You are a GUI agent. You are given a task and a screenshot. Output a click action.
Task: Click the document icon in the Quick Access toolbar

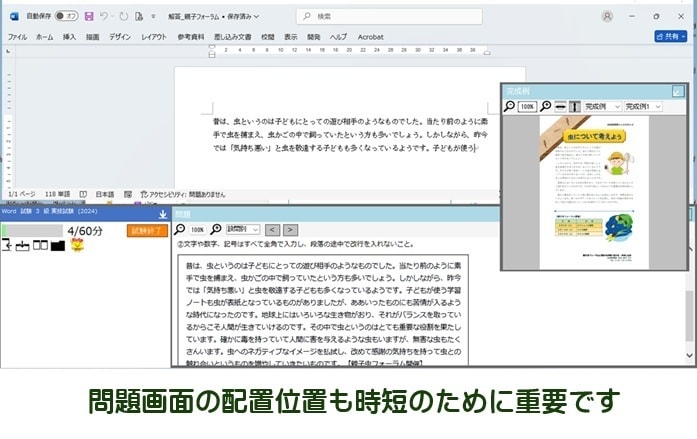pos(139,16)
